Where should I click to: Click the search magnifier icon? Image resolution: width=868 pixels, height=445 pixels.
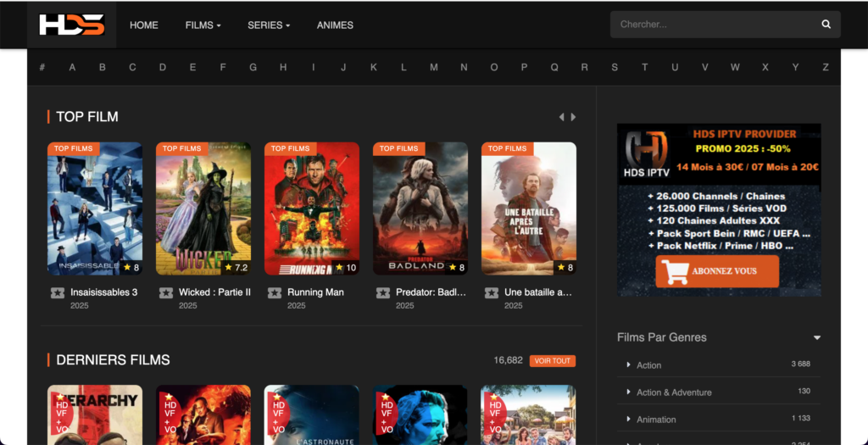tap(826, 25)
